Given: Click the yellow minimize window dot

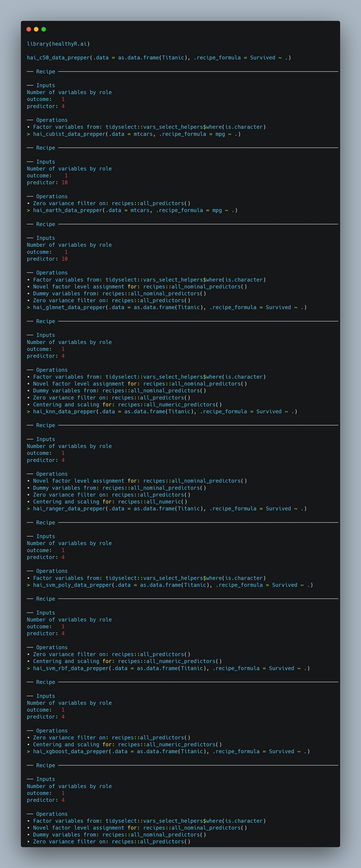Looking at the screenshot, I should (36, 29).
